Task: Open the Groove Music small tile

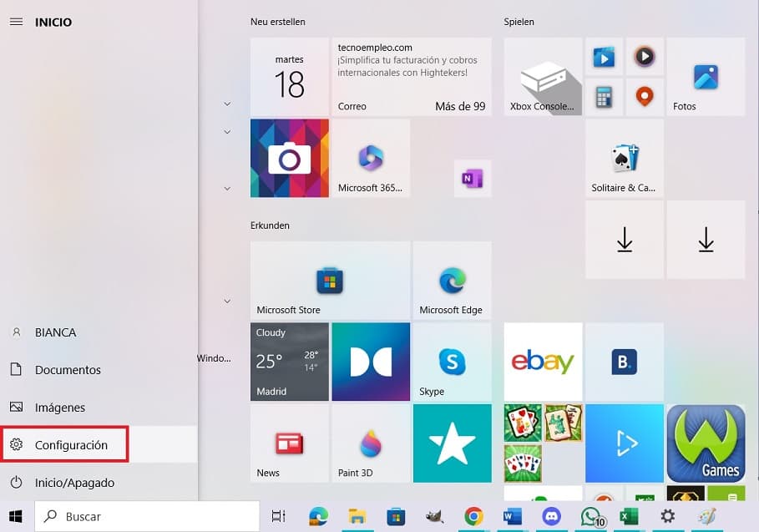Action: pos(645,57)
